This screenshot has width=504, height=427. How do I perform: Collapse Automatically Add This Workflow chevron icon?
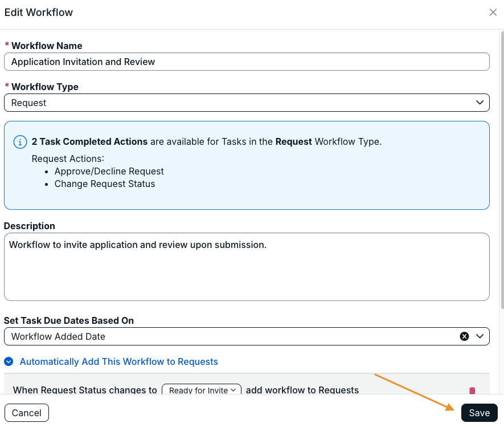pos(9,361)
